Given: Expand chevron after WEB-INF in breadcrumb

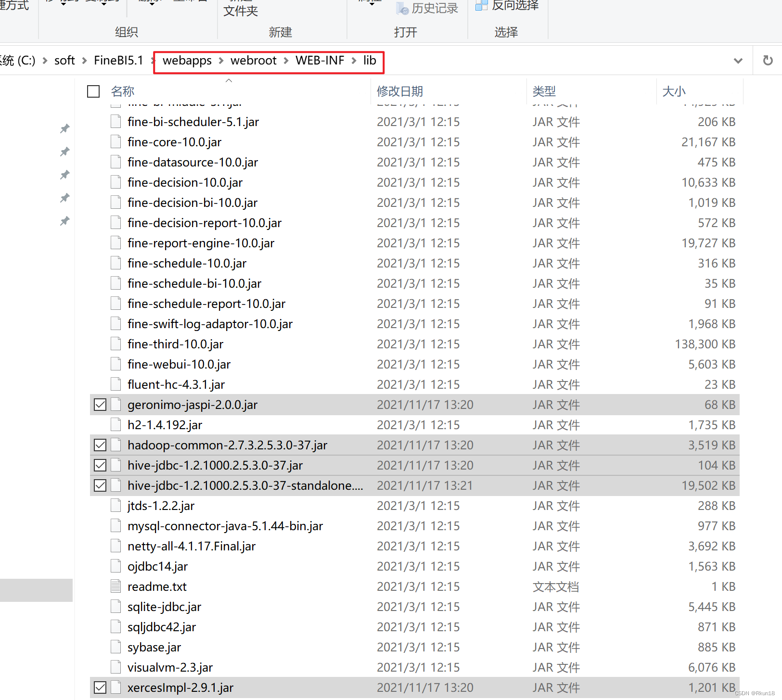Looking at the screenshot, I should click(354, 61).
